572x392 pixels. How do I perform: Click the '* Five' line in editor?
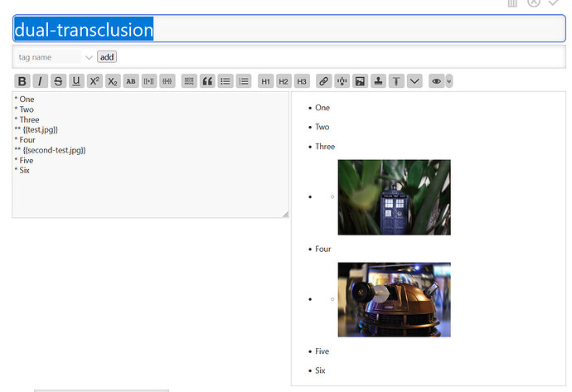click(24, 161)
